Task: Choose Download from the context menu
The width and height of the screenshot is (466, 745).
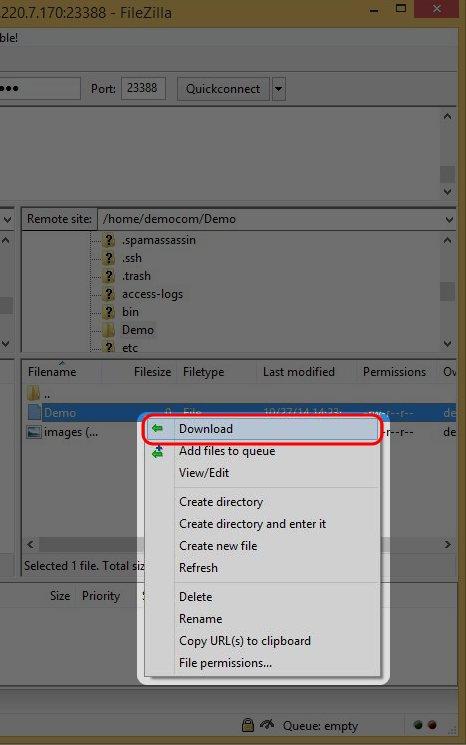Action: (262, 429)
